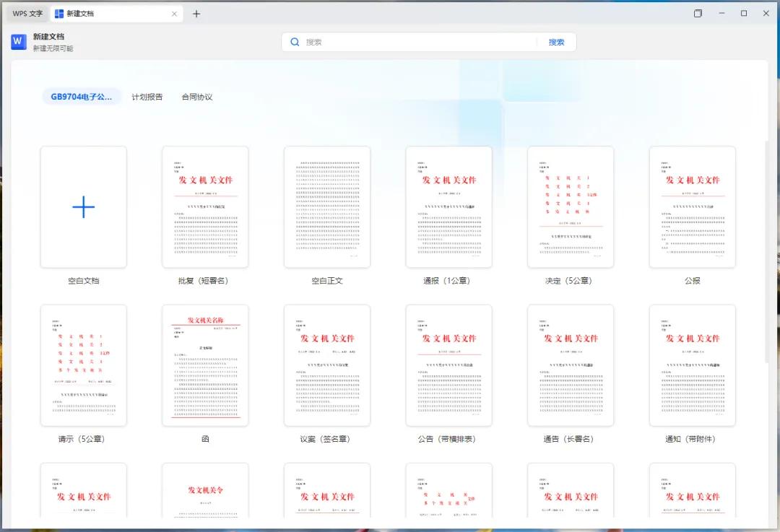
Task: Click the 通告（长署名） label text
Action: click(x=568, y=439)
